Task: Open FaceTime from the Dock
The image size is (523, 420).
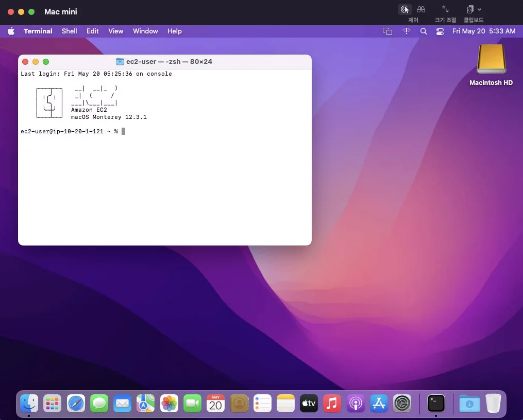Action: 192,404
